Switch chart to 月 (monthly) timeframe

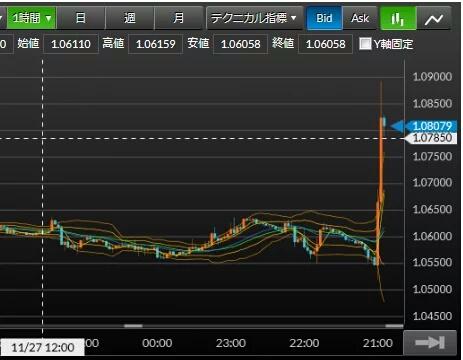click(x=179, y=18)
